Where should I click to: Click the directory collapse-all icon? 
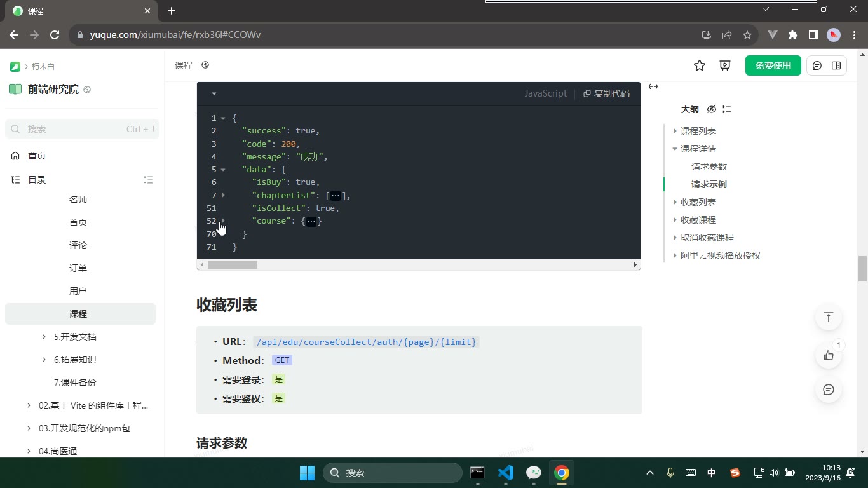tap(148, 180)
